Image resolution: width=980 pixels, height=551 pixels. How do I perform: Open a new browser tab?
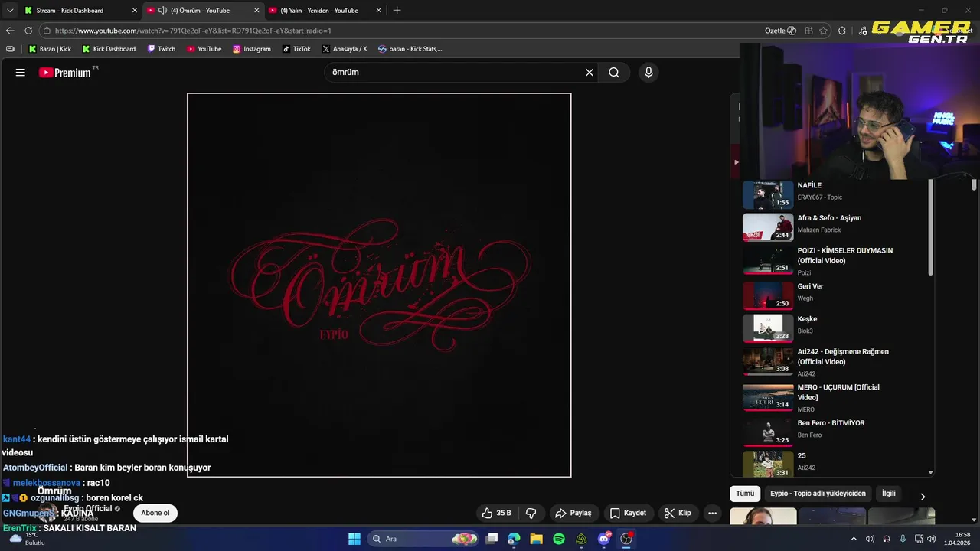click(x=397, y=11)
